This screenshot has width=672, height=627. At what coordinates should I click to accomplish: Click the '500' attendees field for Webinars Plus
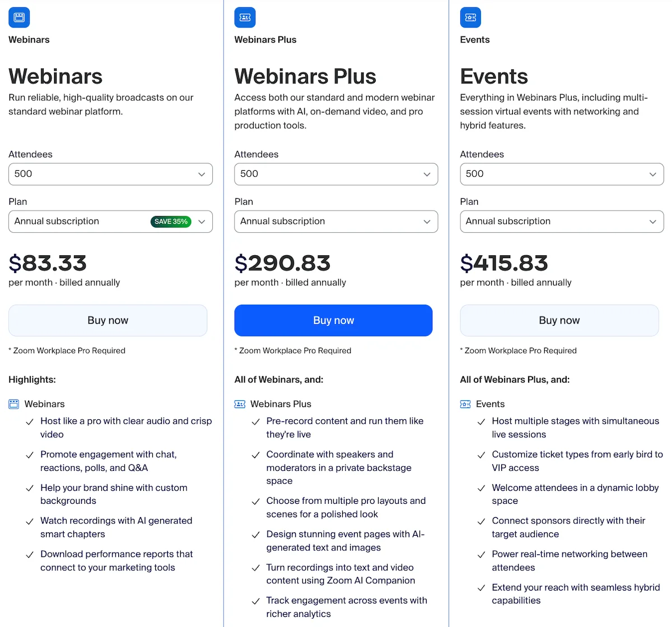point(336,174)
